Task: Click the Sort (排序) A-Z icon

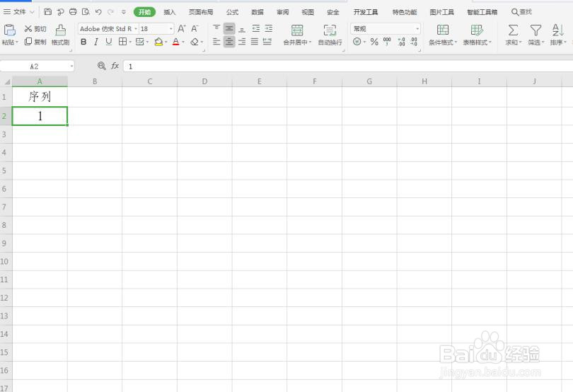Action: point(557,30)
